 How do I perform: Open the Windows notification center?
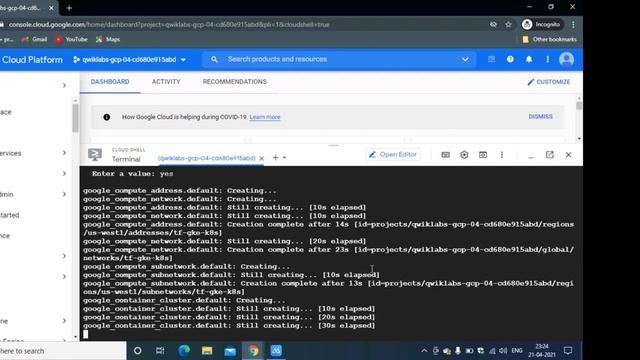point(568,351)
